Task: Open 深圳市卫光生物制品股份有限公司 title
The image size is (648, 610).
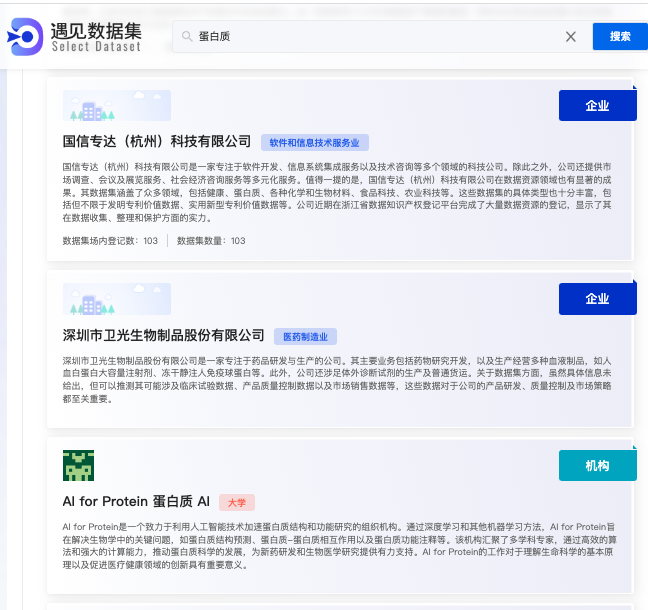Action: point(163,335)
